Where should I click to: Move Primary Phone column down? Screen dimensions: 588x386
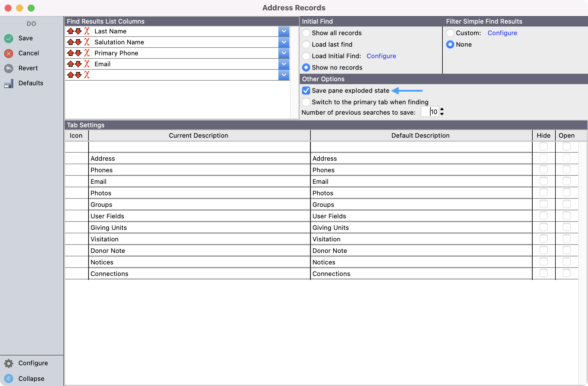pyautogui.click(x=78, y=53)
